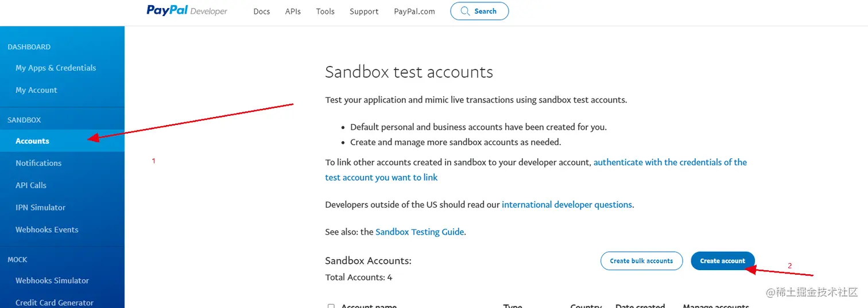Open Webhooks Events in sidebar
The image size is (868, 308).
[47, 229]
